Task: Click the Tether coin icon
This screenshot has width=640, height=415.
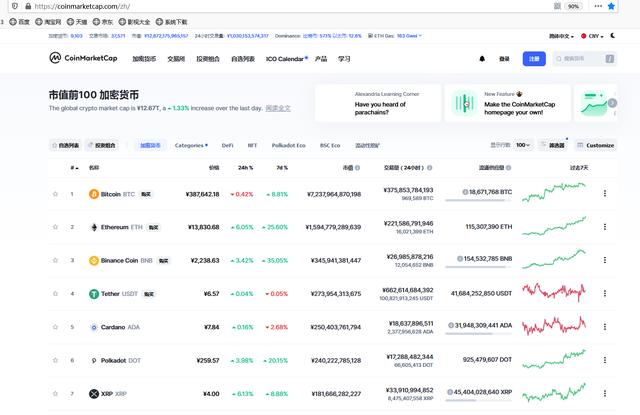Action: (94, 293)
